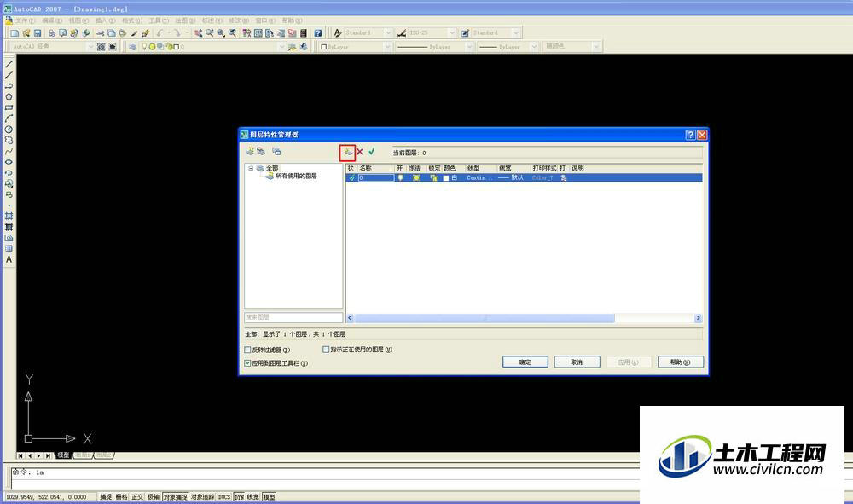853x504 pixels.
Task: Toggle 对象捕捉 object snap in status bar
Action: pyautogui.click(x=175, y=497)
